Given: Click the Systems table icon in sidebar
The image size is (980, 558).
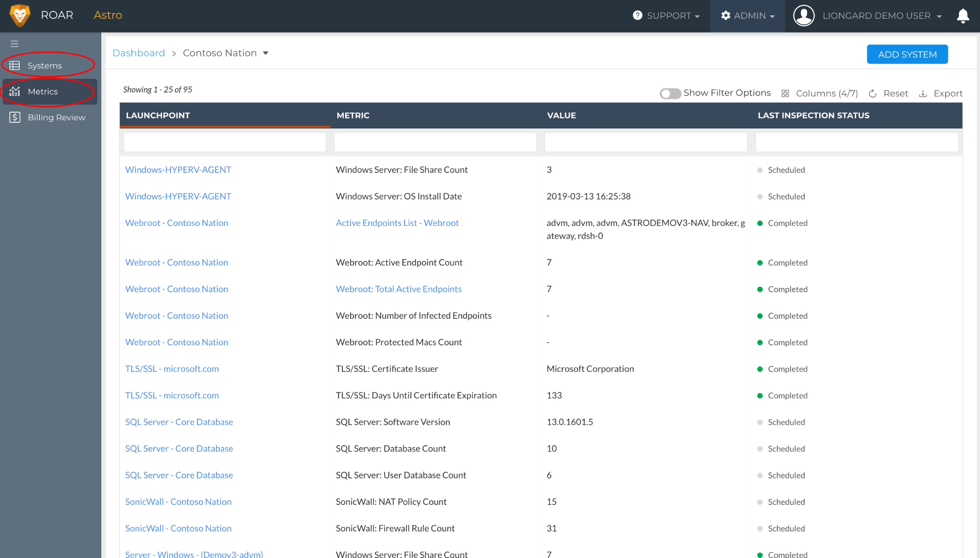Looking at the screenshot, I should (15, 65).
